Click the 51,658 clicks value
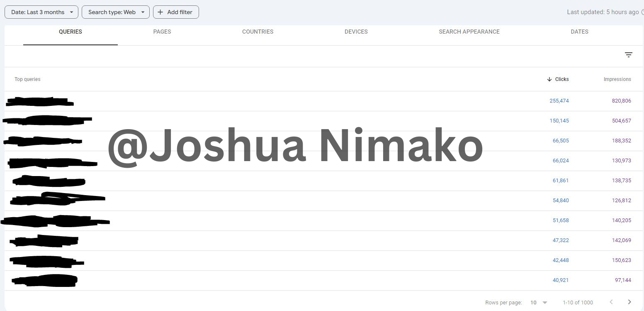The height and width of the screenshot is (311, 644). (561, 220)
